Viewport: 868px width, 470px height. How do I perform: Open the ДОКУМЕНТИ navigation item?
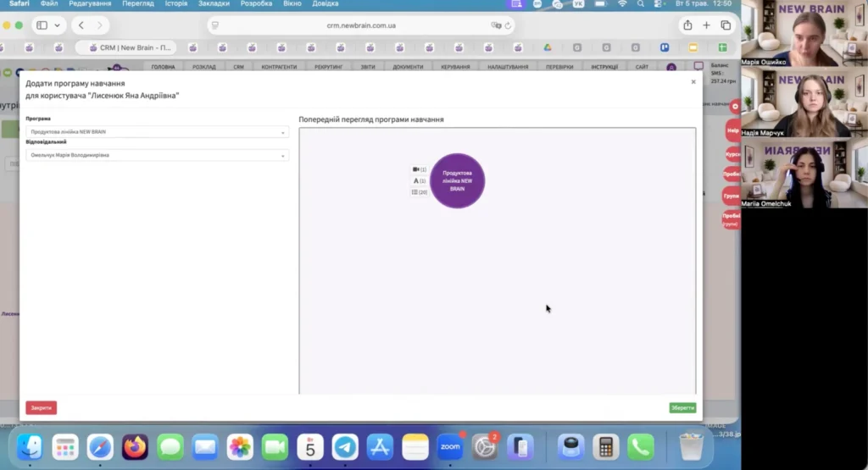click(x=408, y=67)
